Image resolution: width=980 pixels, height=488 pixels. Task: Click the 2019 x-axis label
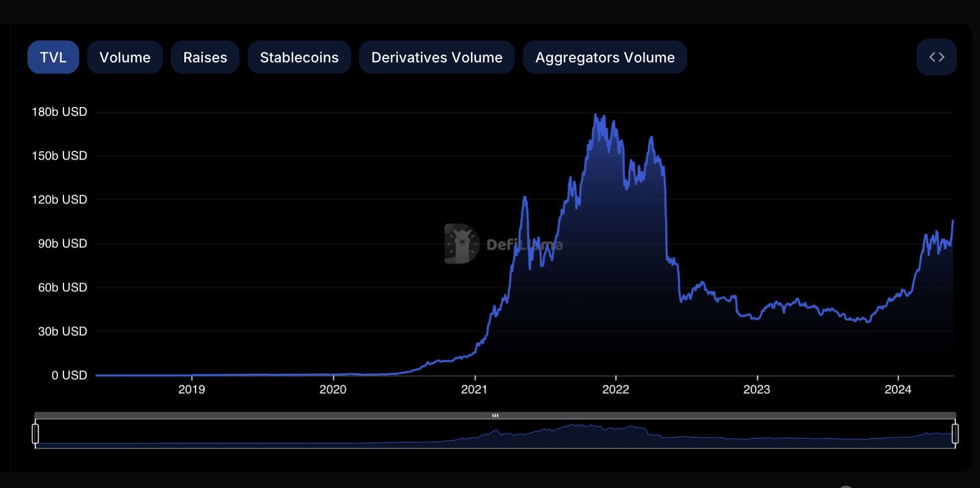(x=192, y=390)
